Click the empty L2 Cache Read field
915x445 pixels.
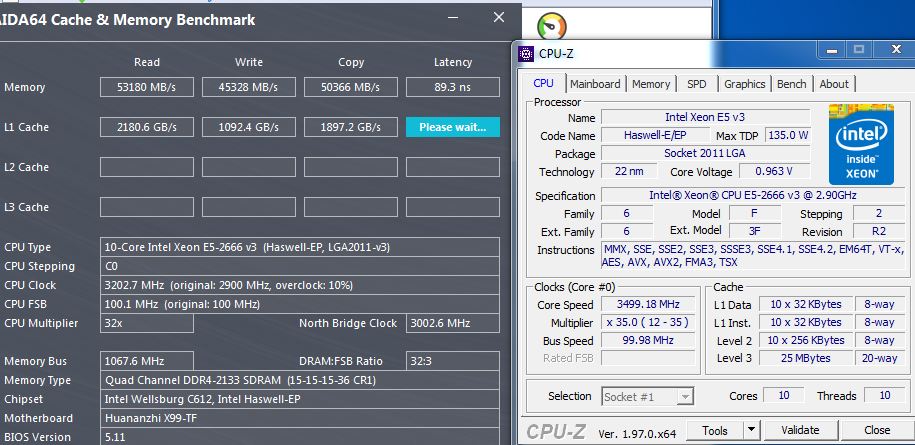[146, 167]
